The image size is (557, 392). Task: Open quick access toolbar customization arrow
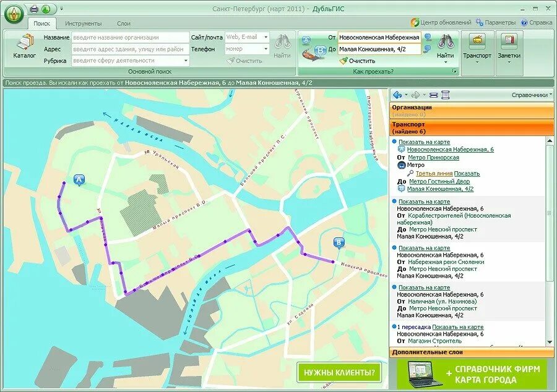point(61,9)
